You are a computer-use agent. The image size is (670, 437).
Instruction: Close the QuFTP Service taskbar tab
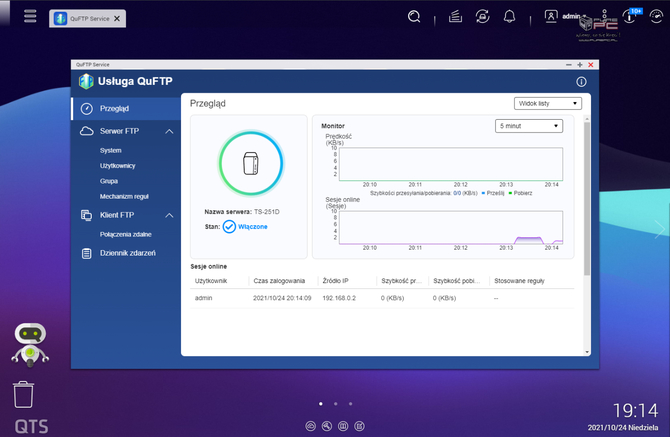click(x=117, y=18)
